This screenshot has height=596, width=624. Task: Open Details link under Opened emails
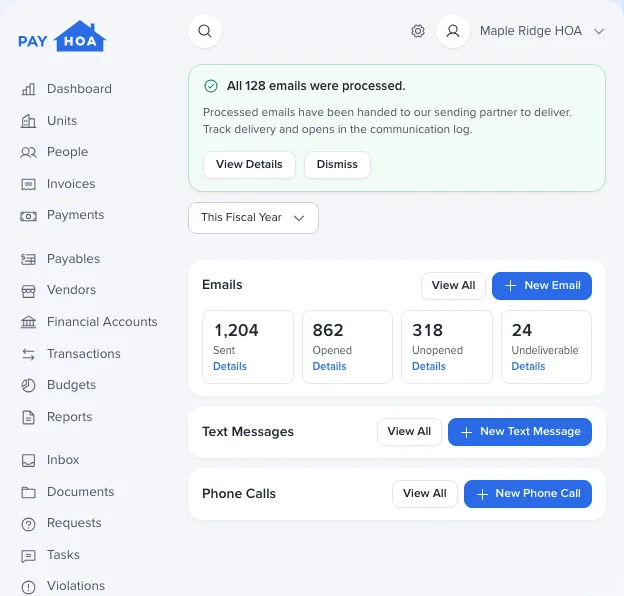329,366
